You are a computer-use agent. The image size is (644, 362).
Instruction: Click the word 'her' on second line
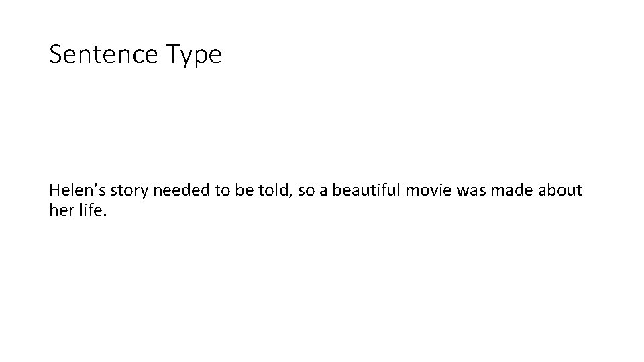(60, 210)
